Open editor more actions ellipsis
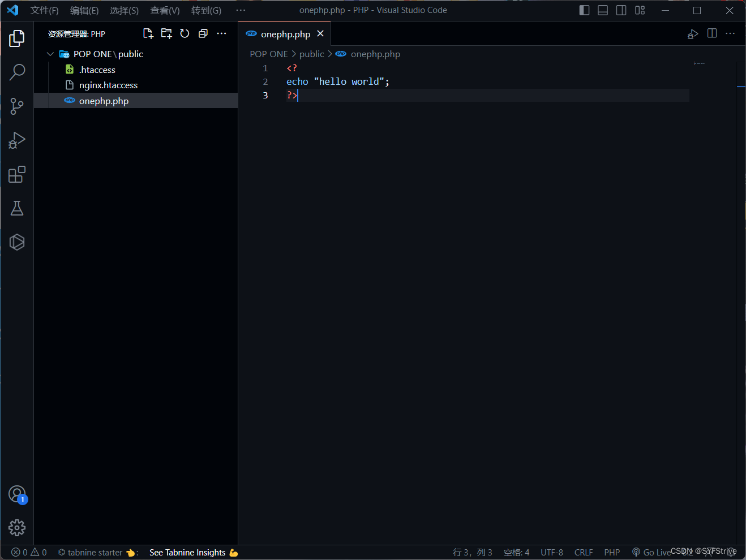 click(730, 33)
